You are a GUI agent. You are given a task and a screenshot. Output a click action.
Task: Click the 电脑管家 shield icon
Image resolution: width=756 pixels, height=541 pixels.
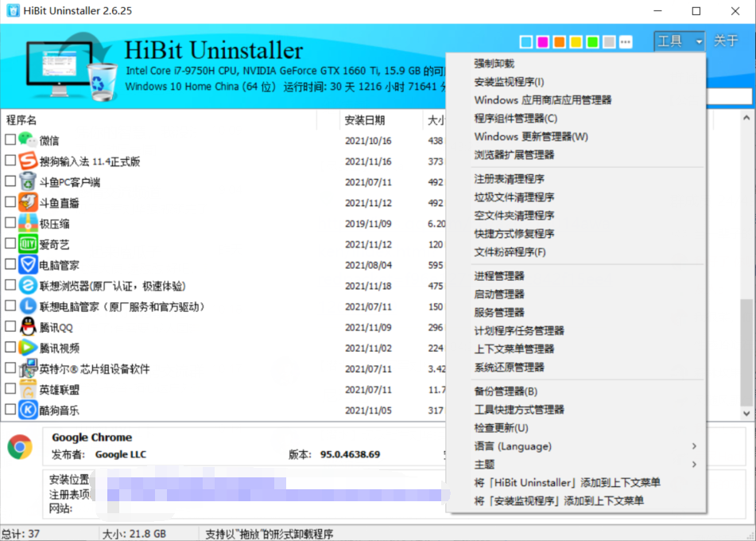tap(28, 264)
